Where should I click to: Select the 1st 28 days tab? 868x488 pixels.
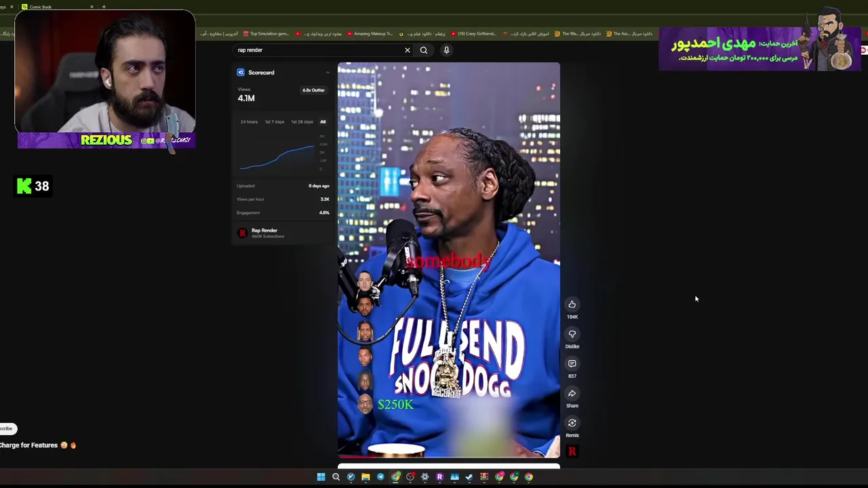(x=302, y=122)
